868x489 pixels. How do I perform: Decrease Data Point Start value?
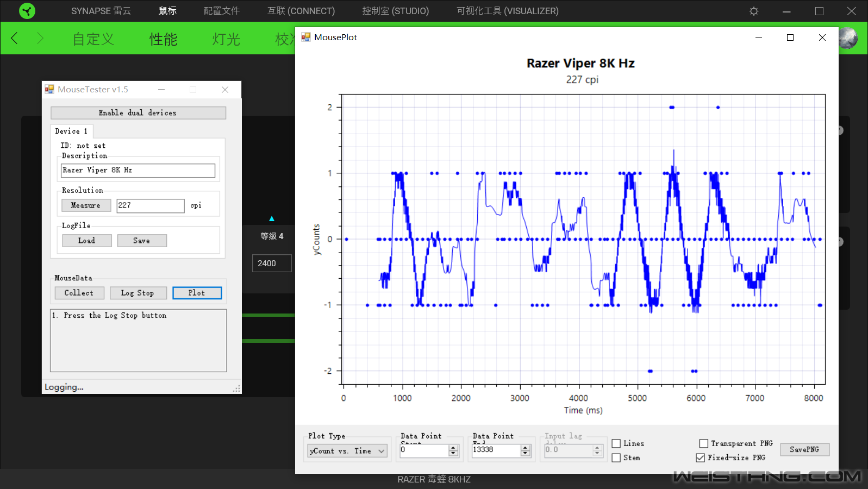[x=454, y=453]
